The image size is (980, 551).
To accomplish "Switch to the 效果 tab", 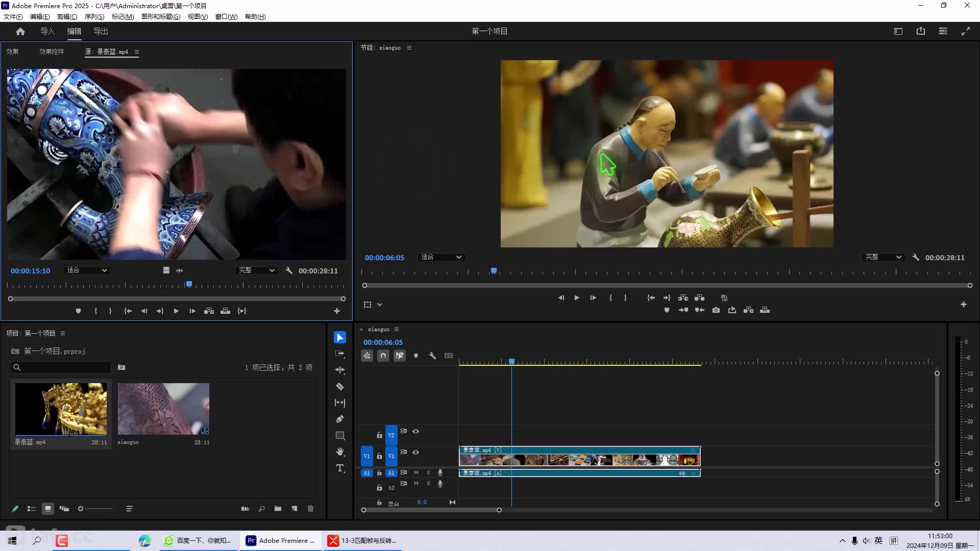I will coord(12,52).
